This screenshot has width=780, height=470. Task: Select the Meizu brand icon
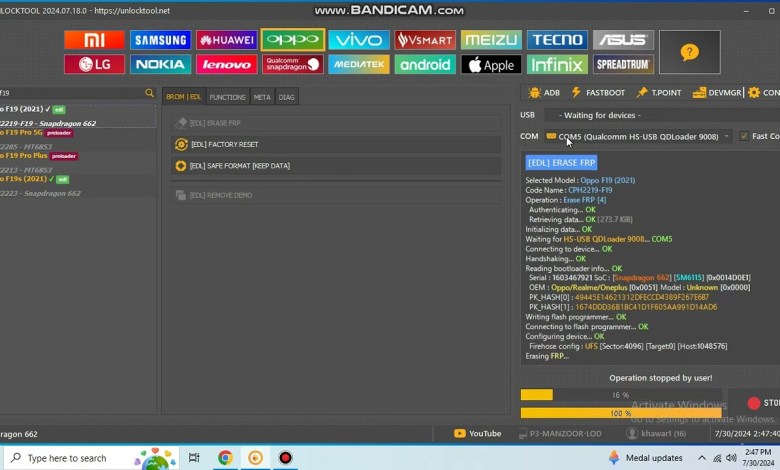point(491,40)
